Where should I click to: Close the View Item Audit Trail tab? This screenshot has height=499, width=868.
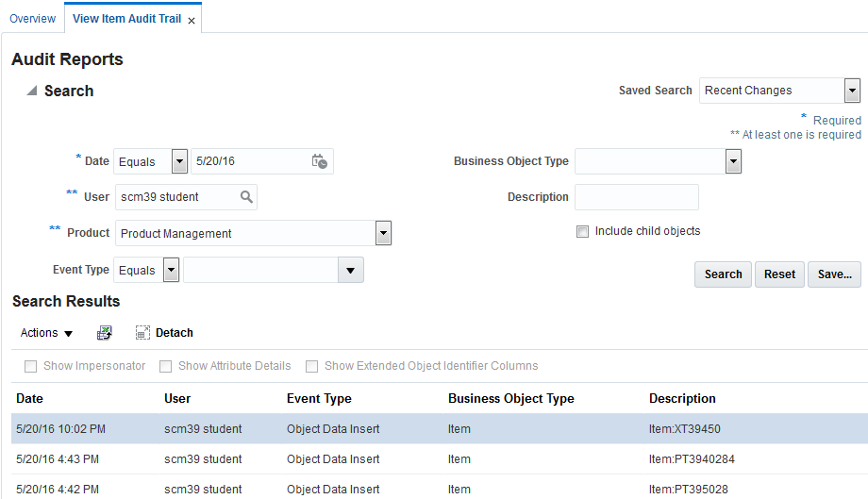click(192, 21)
